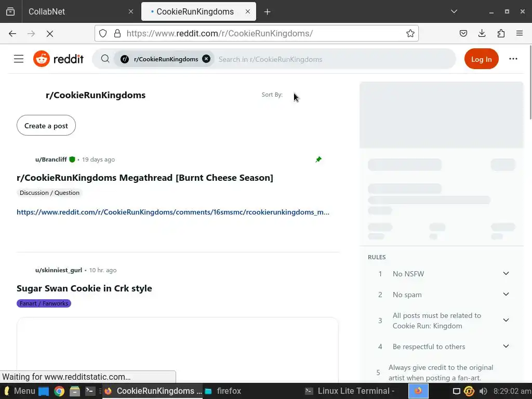This screenshot has height=399, width=532.
Task: Open the file manager taskbar icon
Action: 75,391
